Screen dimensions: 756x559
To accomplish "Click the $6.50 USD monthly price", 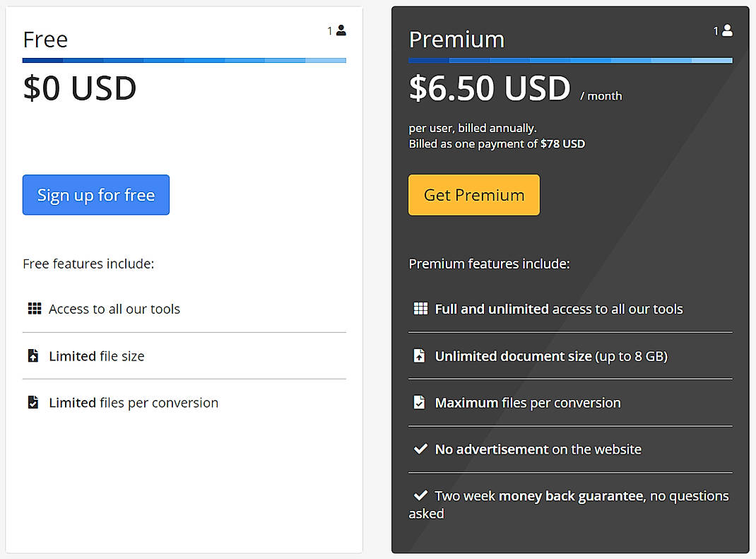I will (x=490, y=88).
